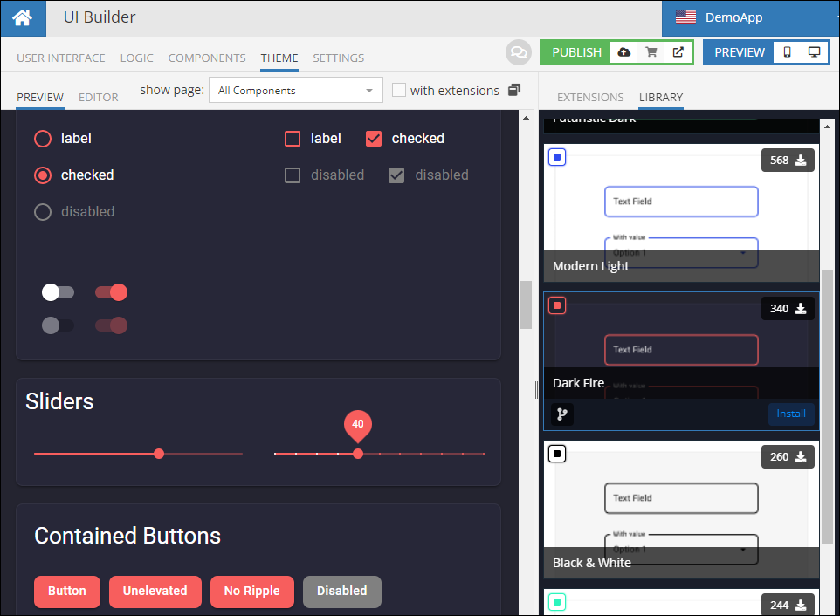Select the THEME tab
Image resolution: width=840 pixels, height=616 pixels.
tap(279, 58)
